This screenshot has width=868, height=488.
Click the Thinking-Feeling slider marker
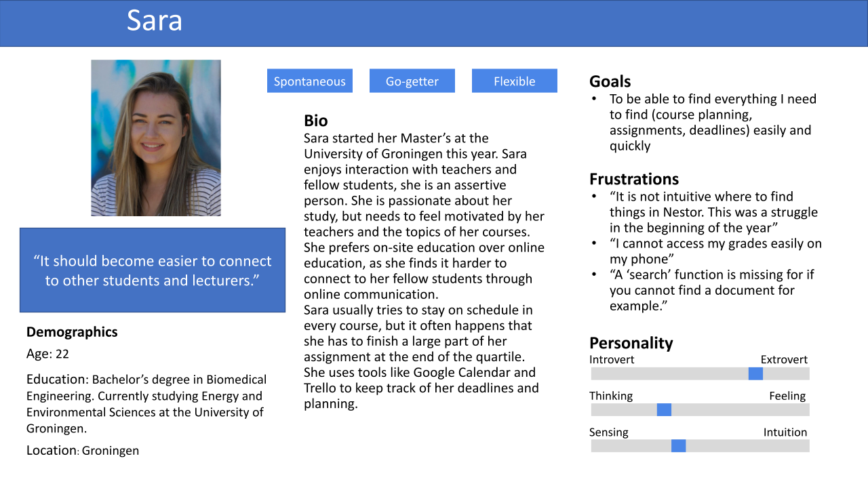[x=664, y=409]
